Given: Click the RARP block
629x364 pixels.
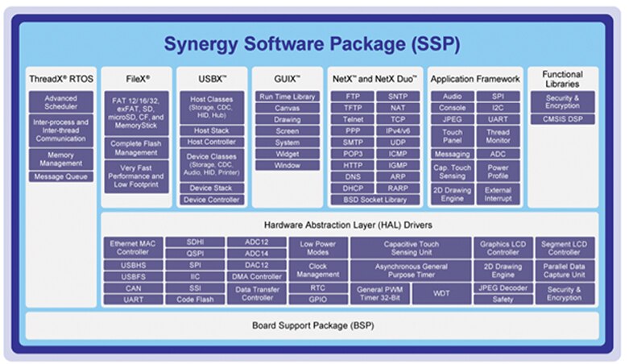Looking at the screenshot, I should (x=398, y=188).
